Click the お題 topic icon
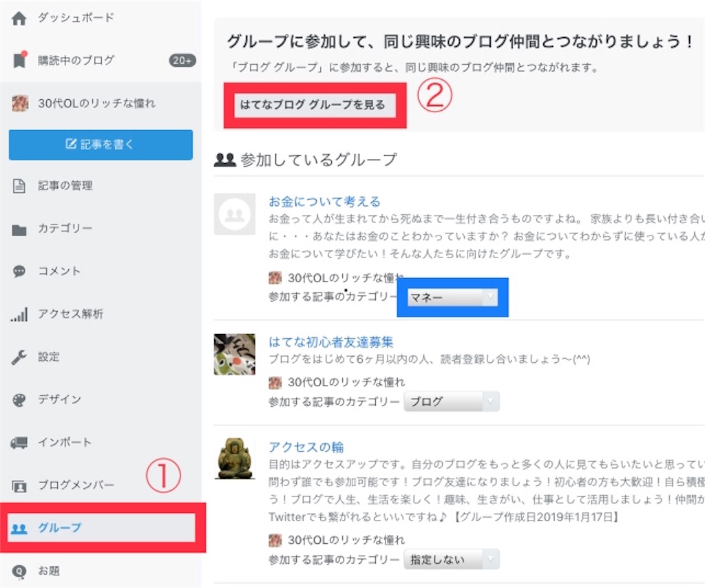705x588 pixels. (19, 571)
